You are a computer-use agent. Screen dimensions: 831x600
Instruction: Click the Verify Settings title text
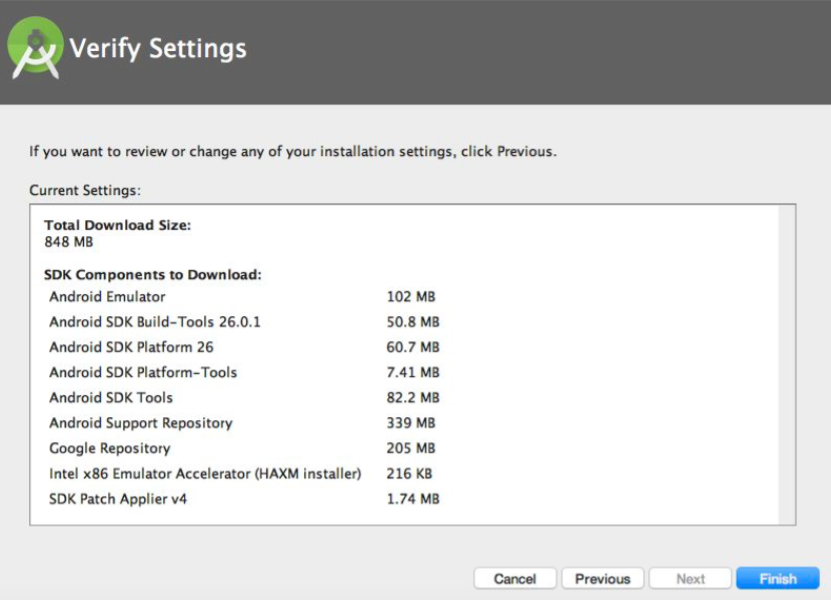pyautogui.click(x=158, y=48)
